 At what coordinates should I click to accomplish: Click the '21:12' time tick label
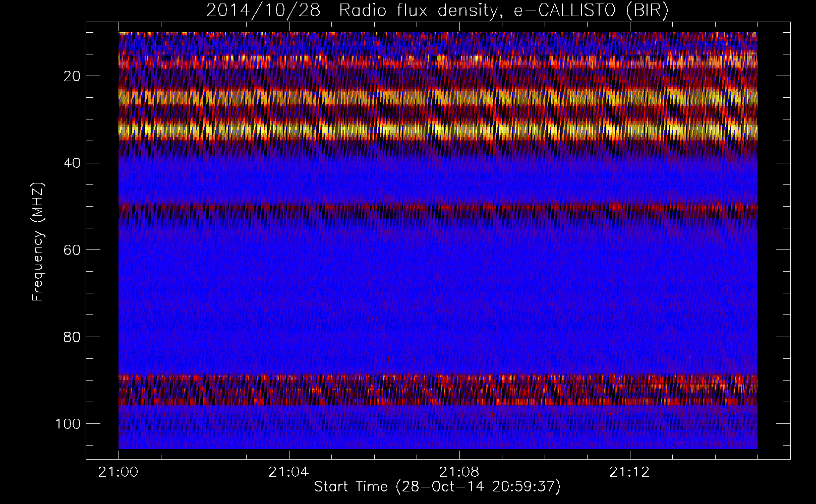(x=630, y=472)
